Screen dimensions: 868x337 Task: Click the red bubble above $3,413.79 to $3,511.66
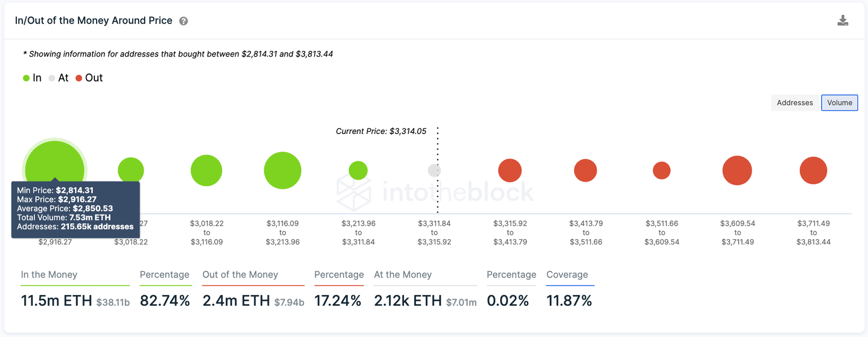(585, 170)
